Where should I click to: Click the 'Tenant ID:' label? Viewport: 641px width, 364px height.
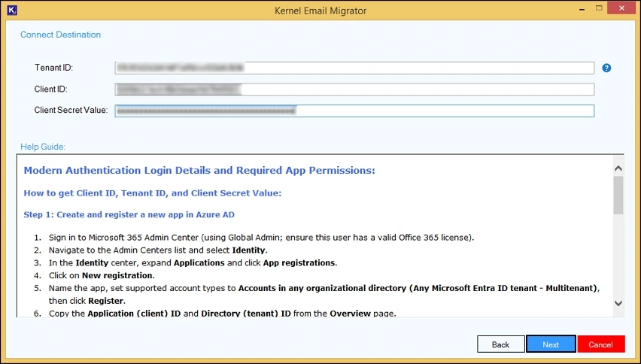click(53, 68)
